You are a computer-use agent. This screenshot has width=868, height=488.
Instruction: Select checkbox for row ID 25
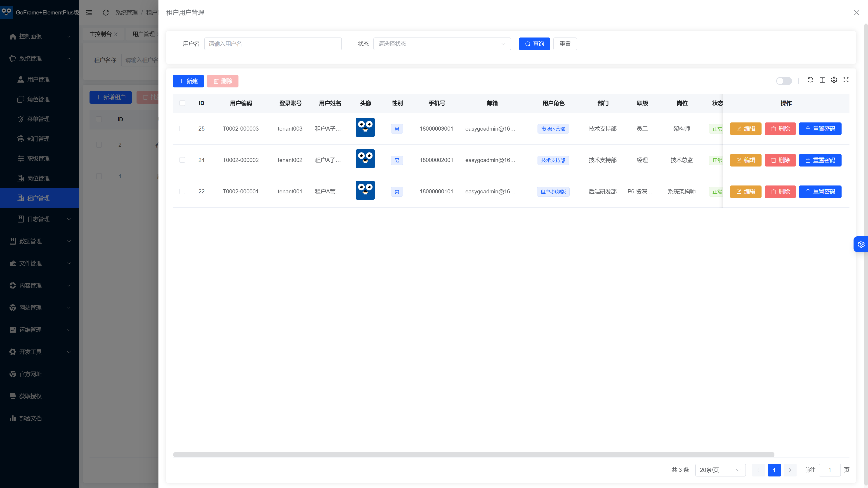coord(182,129)
